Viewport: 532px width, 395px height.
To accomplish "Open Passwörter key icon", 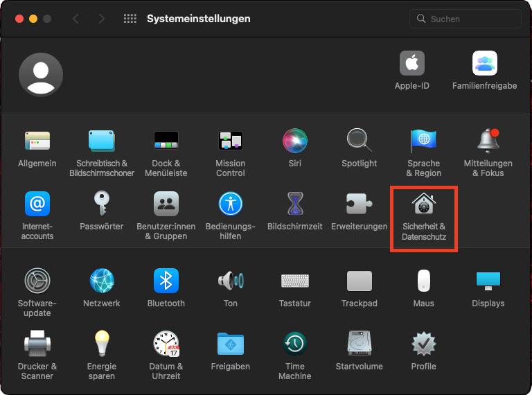I will coord(102,204).
